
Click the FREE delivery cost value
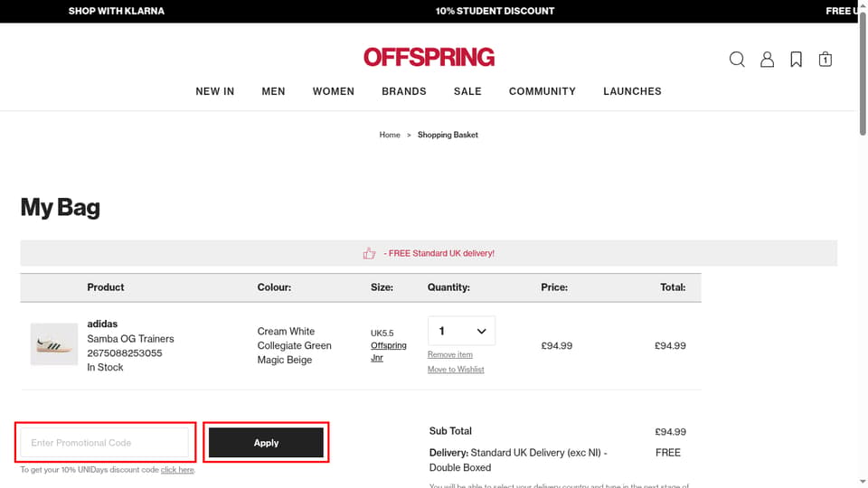point(668,453)
